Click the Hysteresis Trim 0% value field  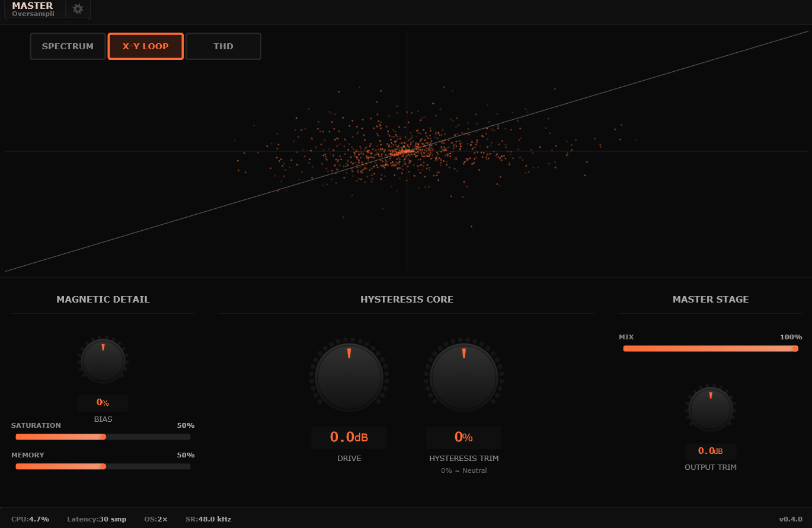463,438
